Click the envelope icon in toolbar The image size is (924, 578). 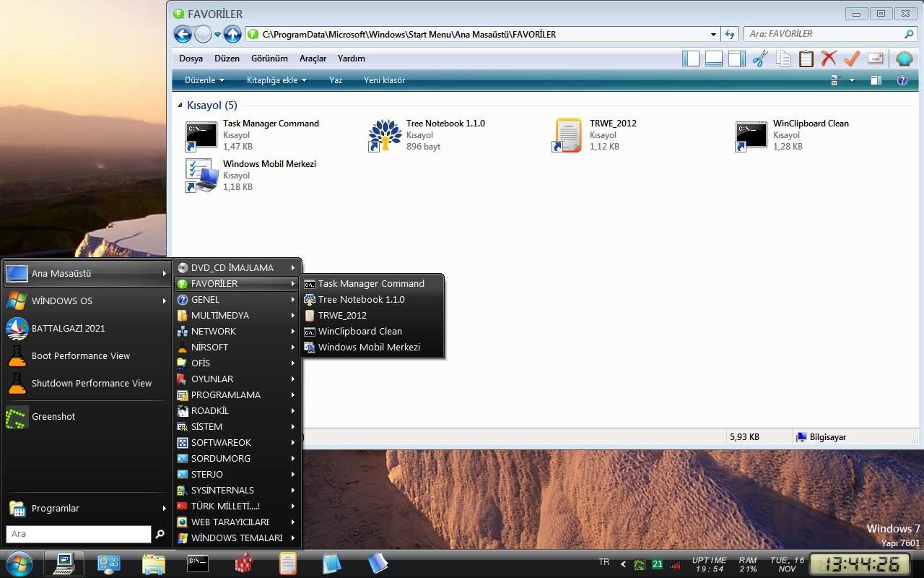coord(876,59)
